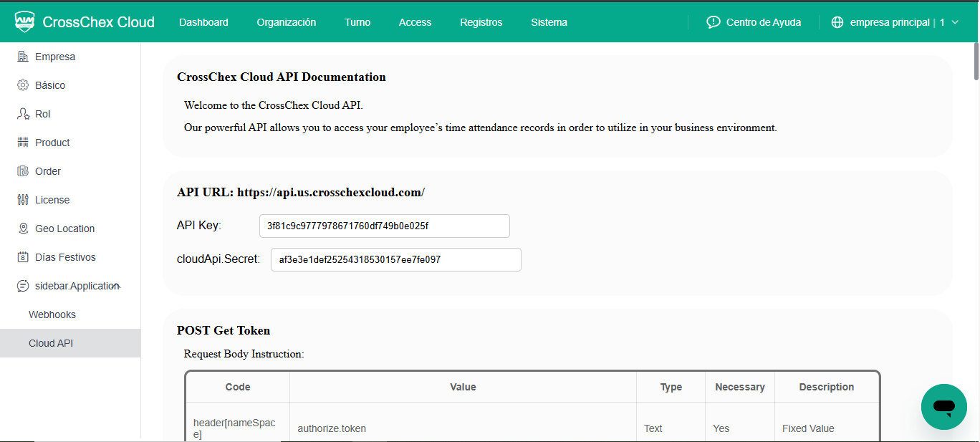Screen dimensions: 980x442
Task: Click the sidebar.Application chat bubble icon
Action: (x=23, y=286)
